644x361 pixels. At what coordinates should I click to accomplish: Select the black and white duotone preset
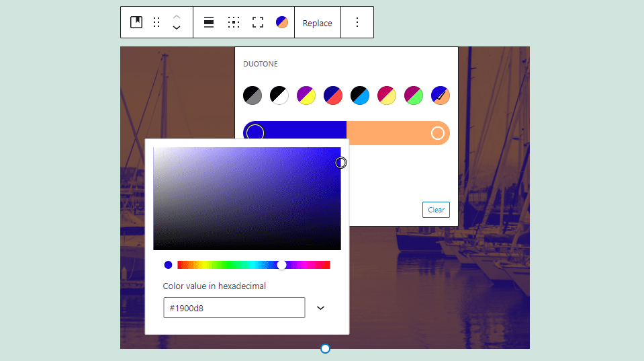coord(279,95)
